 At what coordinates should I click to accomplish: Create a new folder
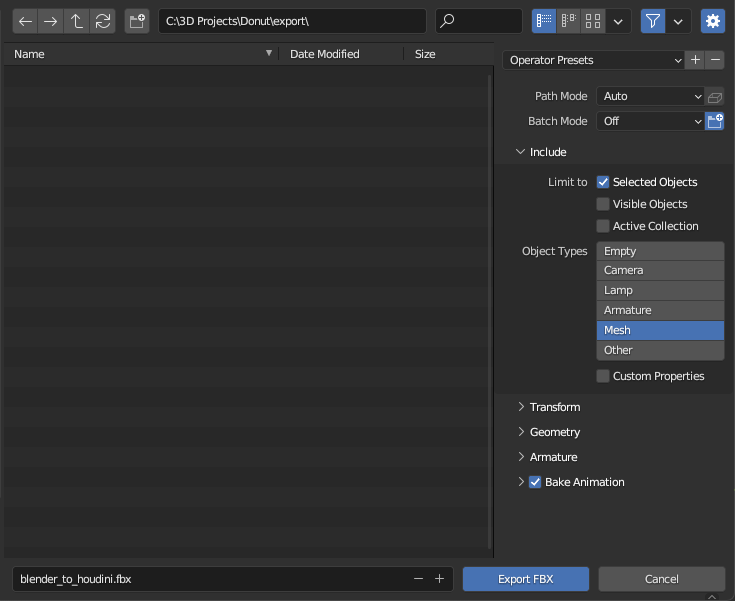pyautogui.click(x=137, y=21)
